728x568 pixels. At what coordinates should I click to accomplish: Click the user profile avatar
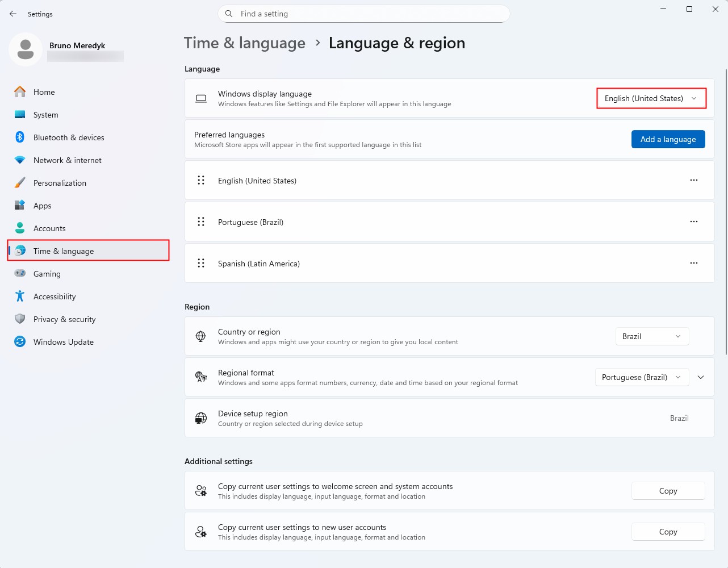coord(26,49)
